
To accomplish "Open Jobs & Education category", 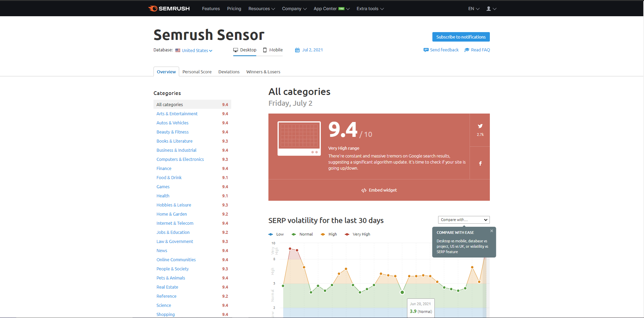I will 173,233.
